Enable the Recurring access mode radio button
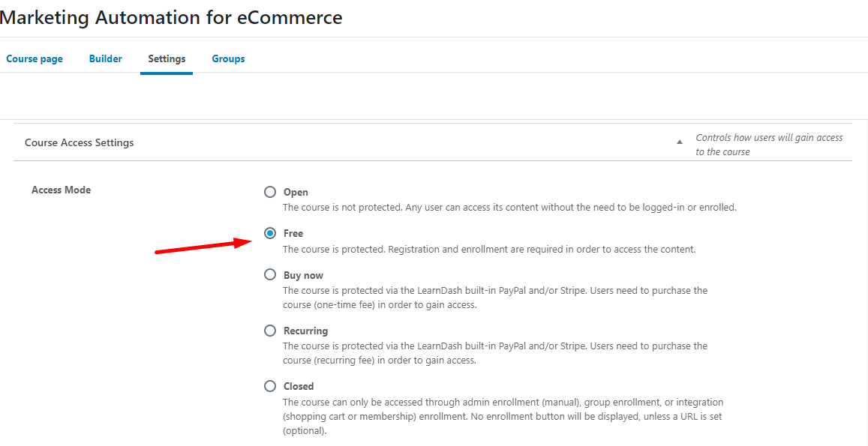Image resolution: width=868 pixels, height=446 pixels. pos(270,331)
